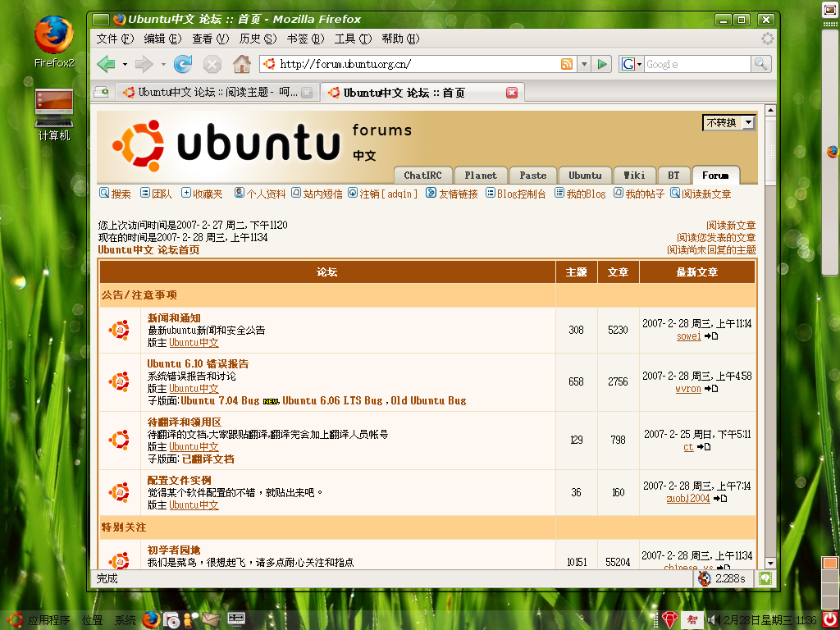Click the forward arrow button

tap(144, 64)
